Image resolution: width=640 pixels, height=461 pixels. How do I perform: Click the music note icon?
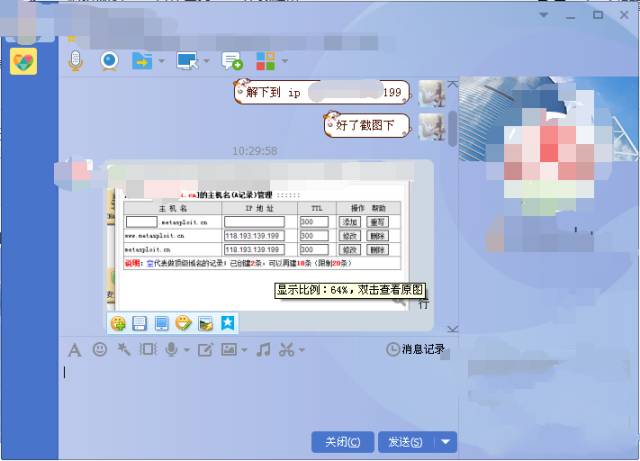(x=263, y=350)
